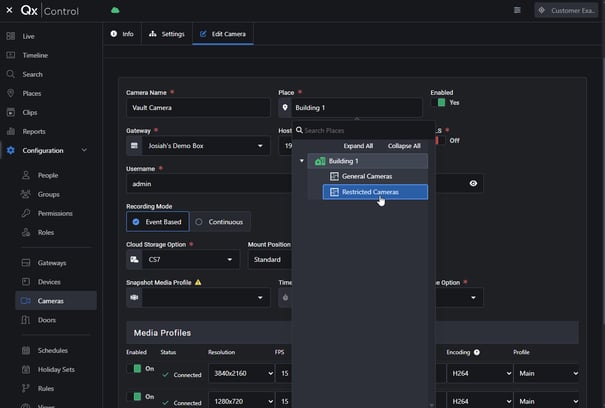Click the location pin icon in Place field

click(x=285, y=107)
